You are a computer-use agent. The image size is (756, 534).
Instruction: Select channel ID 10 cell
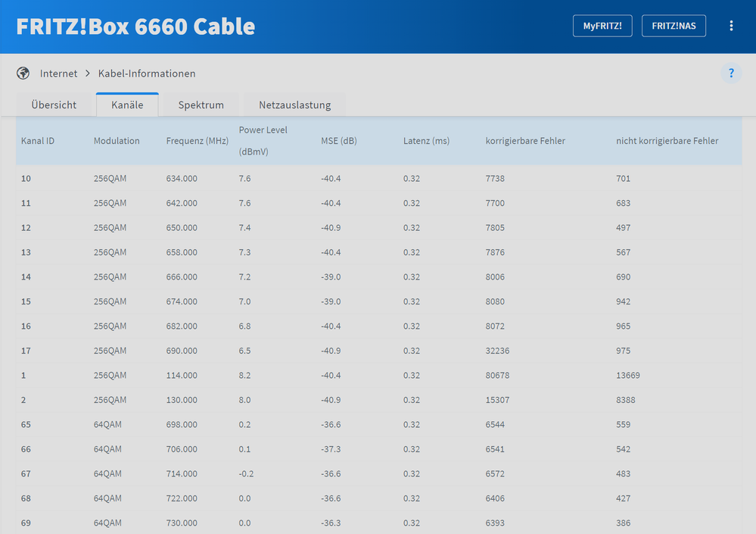click(x=26, y=179)
